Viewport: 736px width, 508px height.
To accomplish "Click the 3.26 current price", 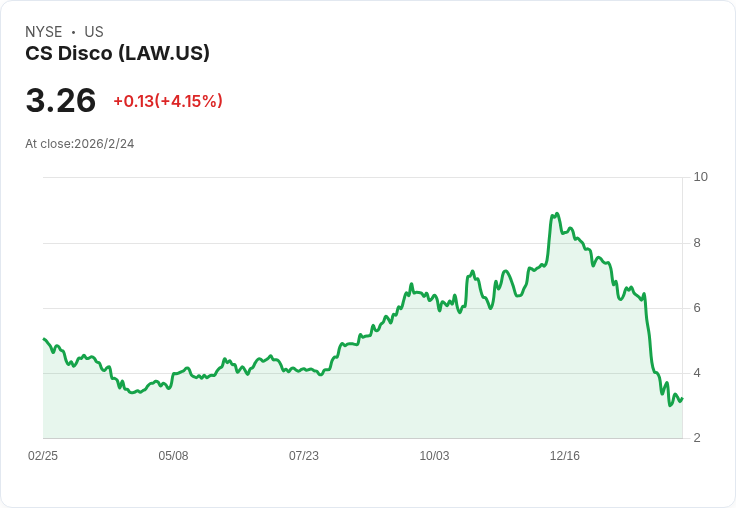I will point(61,100).
